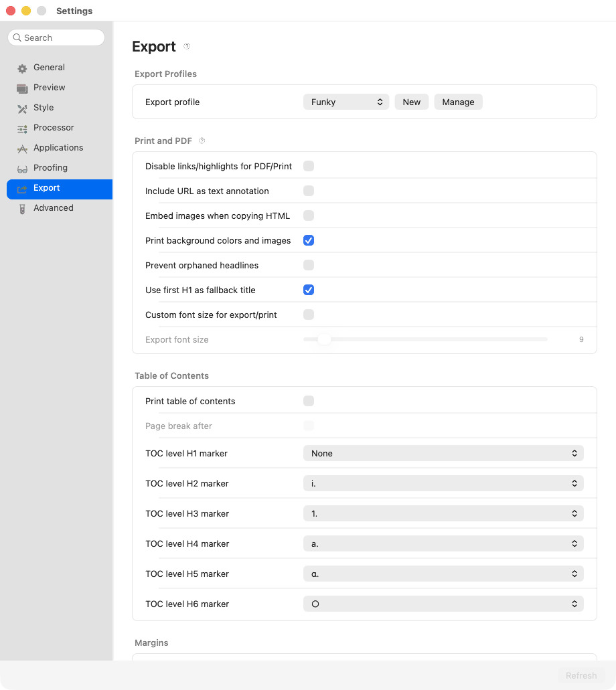Click the Export page title
This screenshot has height=690, width=616.
click(154, 47)
